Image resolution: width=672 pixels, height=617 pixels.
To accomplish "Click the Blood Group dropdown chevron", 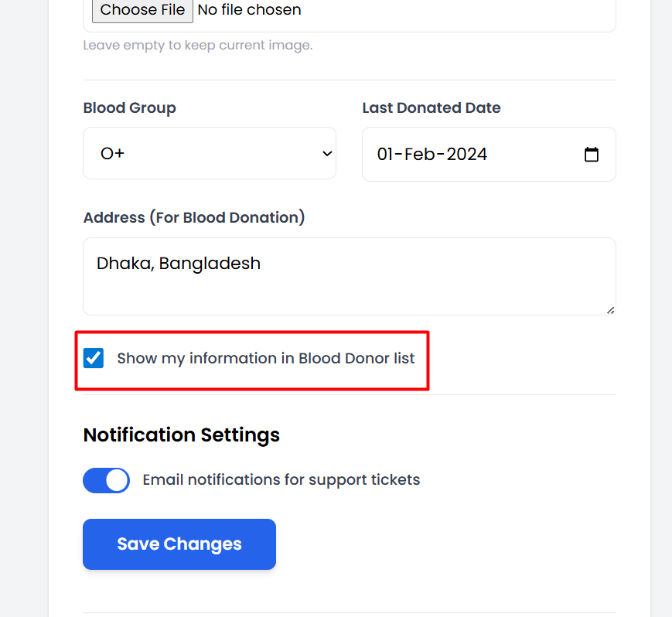I will 326,154.
